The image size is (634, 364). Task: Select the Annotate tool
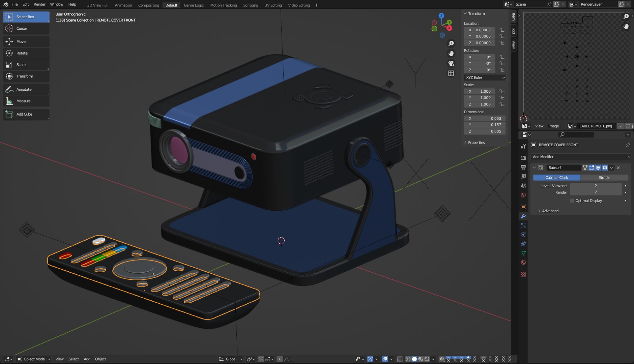click(26, 89)
